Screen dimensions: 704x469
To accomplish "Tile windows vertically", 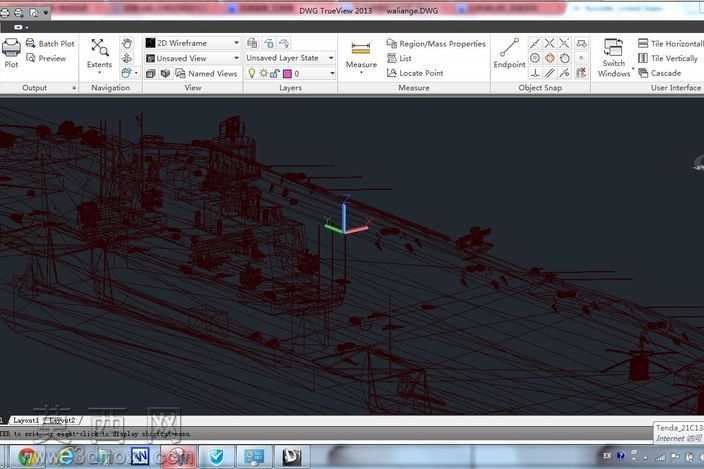I will pos(668,58).
